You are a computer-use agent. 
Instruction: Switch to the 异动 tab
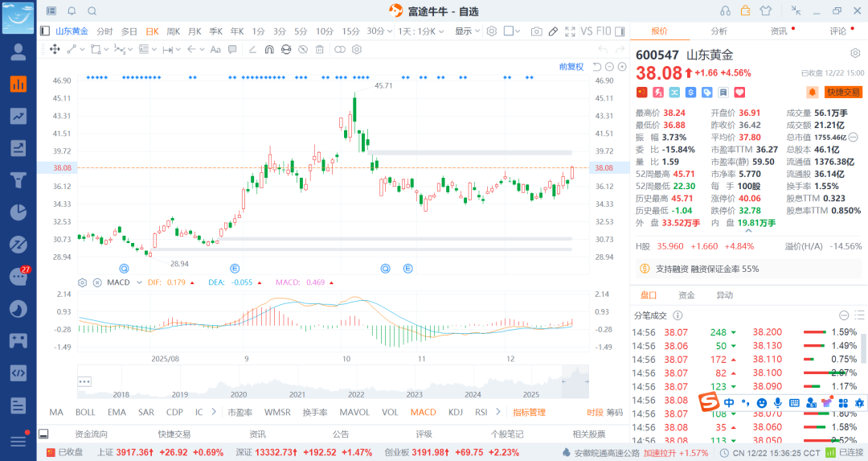[725, 295]
